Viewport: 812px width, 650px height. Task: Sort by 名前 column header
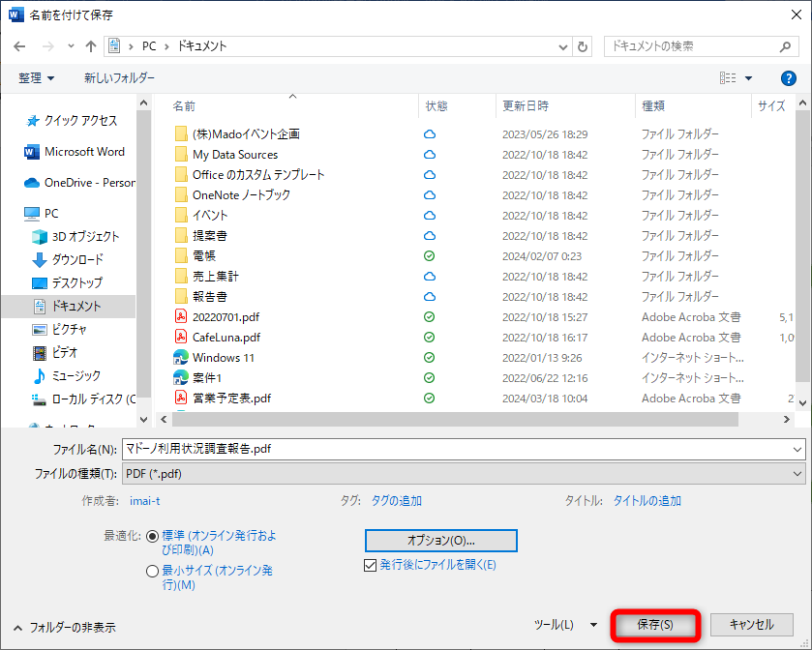pyautogui.click(x=183, y=106)
